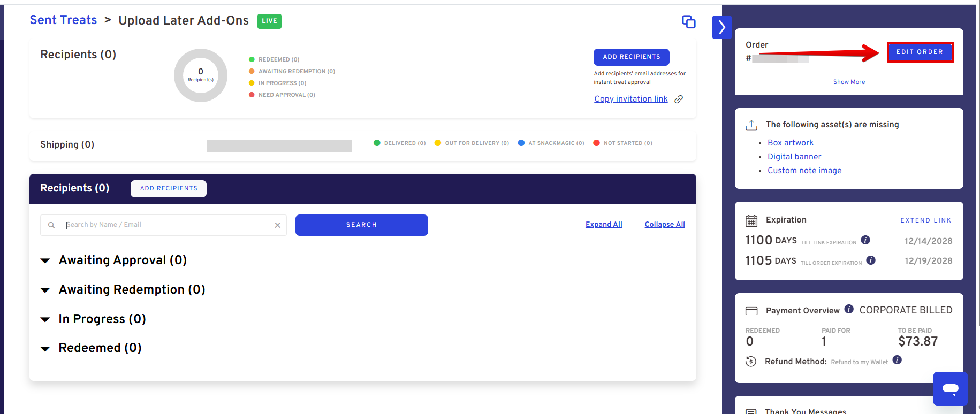This screenshot has height=414, width=980.
Task: Click the Edit Order button
Action: pyautogui.click(x=920, y=52)
